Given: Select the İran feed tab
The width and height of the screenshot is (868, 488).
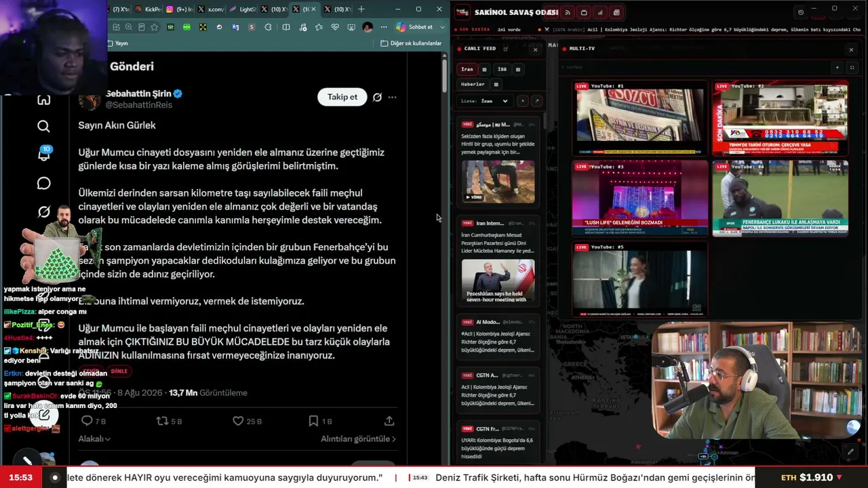Looking at the screenshot, I should (x=467, y=69).
